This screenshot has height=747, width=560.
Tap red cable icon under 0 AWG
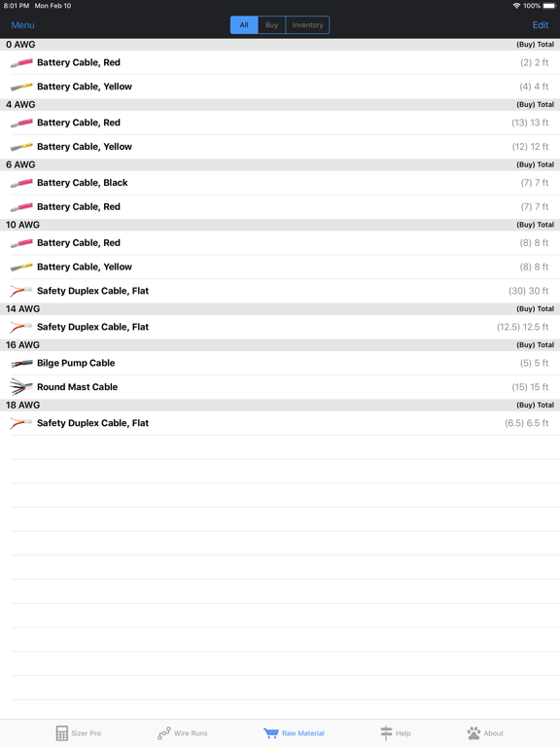click(x=21, y=63)
